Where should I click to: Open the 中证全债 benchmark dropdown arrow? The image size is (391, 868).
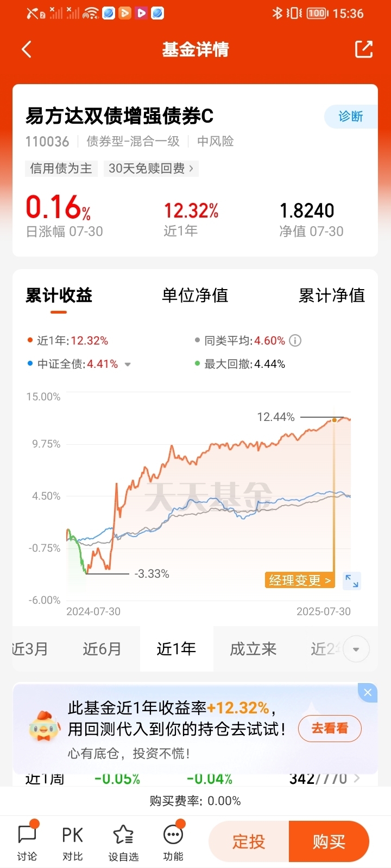coord(128,365)
